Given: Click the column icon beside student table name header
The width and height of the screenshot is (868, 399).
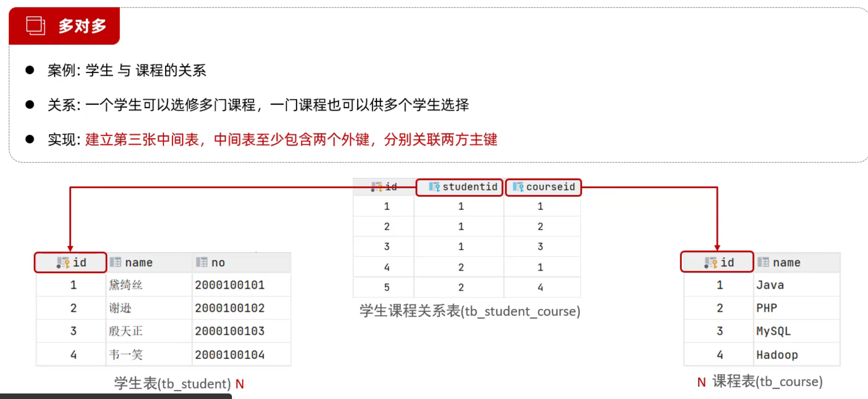Looking at the screenshot, I should click(115, 262).
